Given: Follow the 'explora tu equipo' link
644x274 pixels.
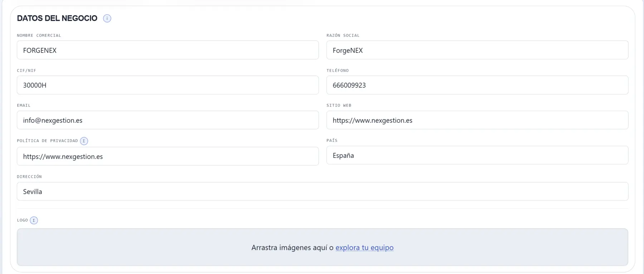Looking at the screenshot, I should (x=365, y=248).
